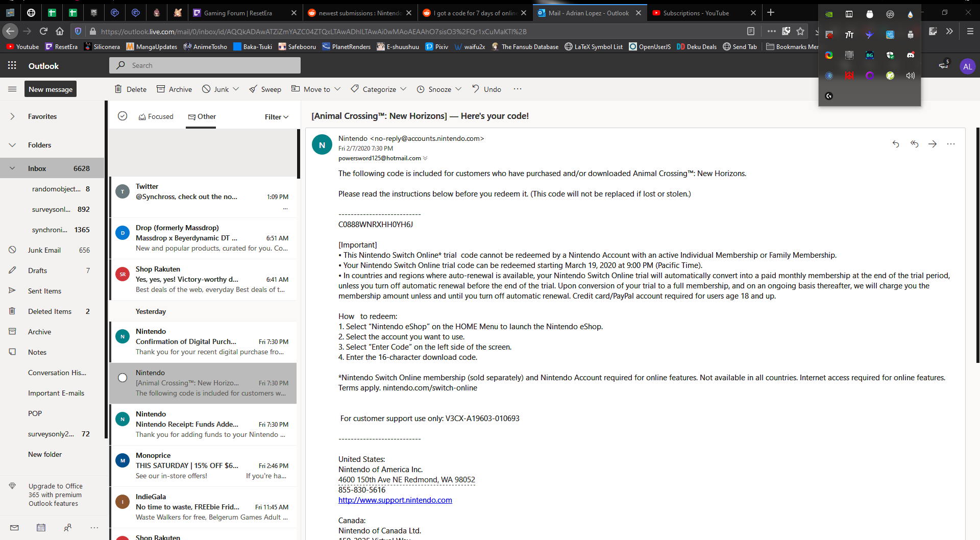Go to browser home page
Viewport: 980px width, 540px height.
coord(60,31)
